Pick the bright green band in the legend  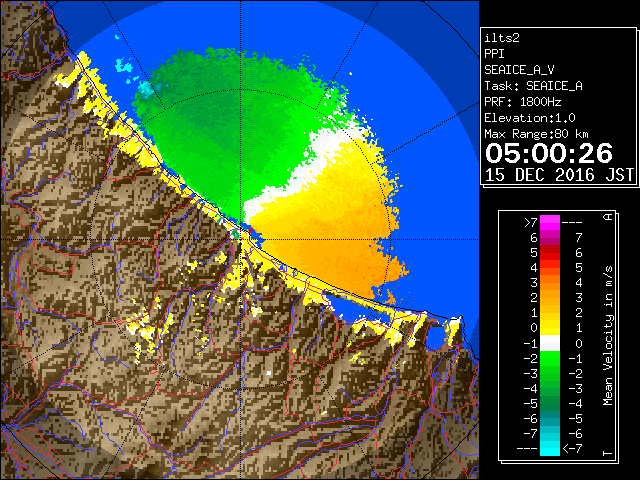point(550,358)
